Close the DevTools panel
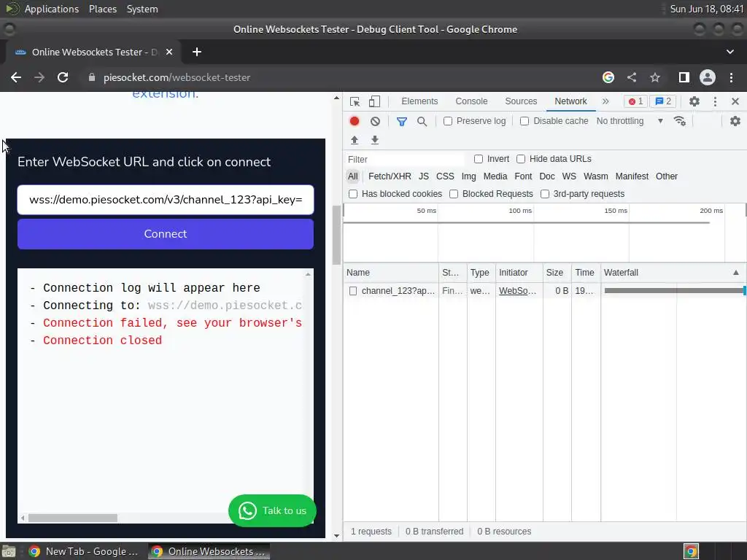Screen dimensions: 747x560 pos(735,101)
